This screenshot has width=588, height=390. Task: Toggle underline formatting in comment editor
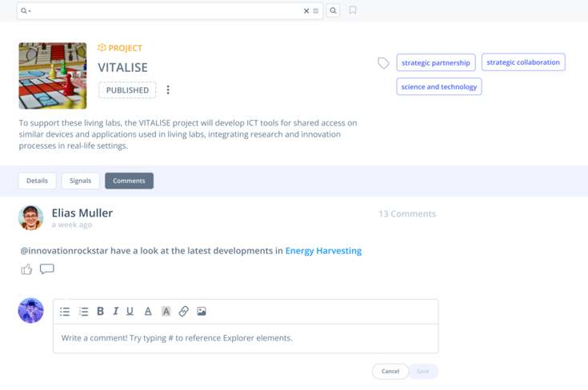[x=130, y=312]
